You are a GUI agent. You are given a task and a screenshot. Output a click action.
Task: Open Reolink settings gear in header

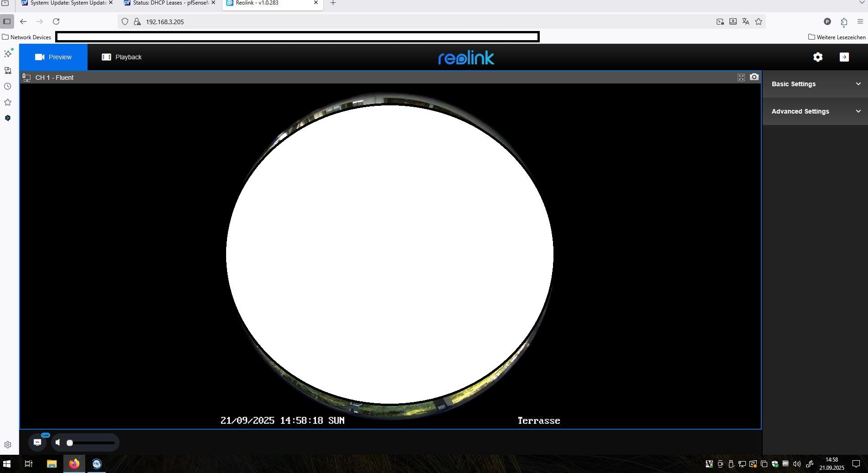point(818,57)
